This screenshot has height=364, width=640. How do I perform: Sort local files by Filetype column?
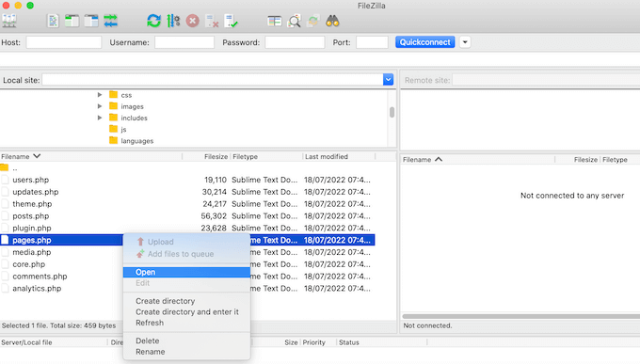click(x=266, y=157)
